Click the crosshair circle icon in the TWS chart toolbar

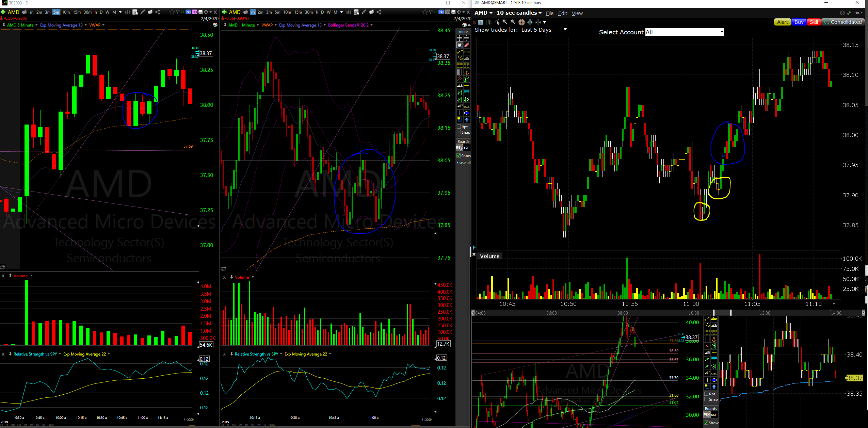click(x=521, y=22)
